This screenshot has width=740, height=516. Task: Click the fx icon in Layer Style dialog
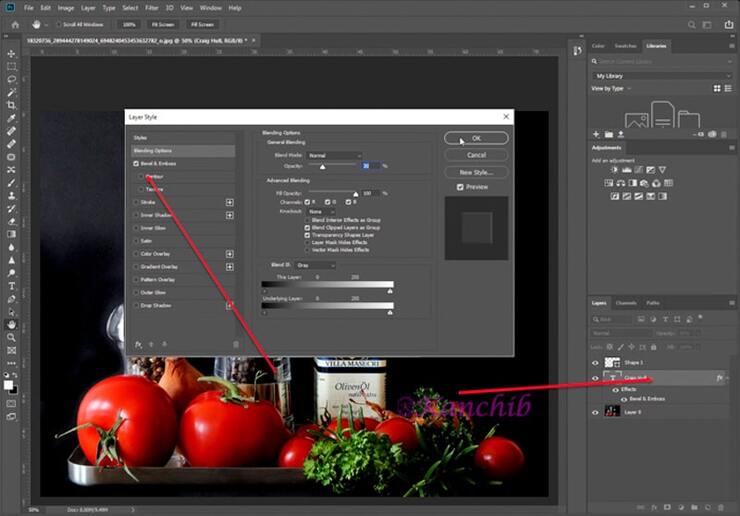click(x=138, y=344)
